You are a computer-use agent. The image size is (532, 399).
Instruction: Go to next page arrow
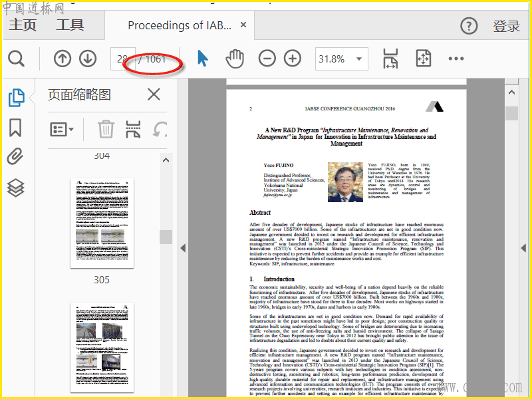coord(88,59)
